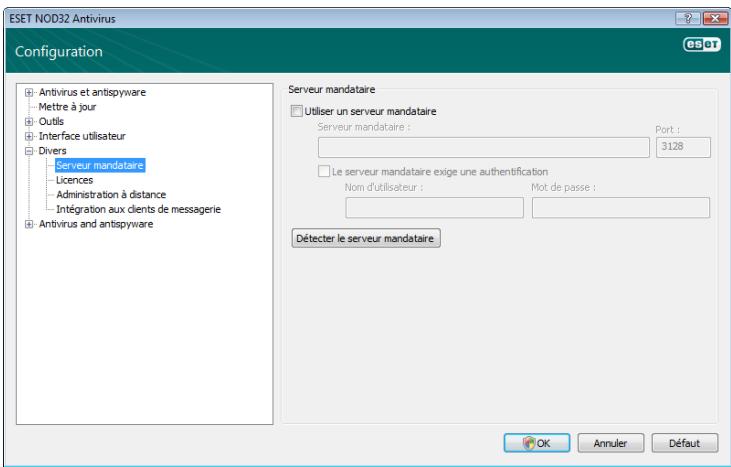
Task: Expand the Outils tree node
Action: 29,122
